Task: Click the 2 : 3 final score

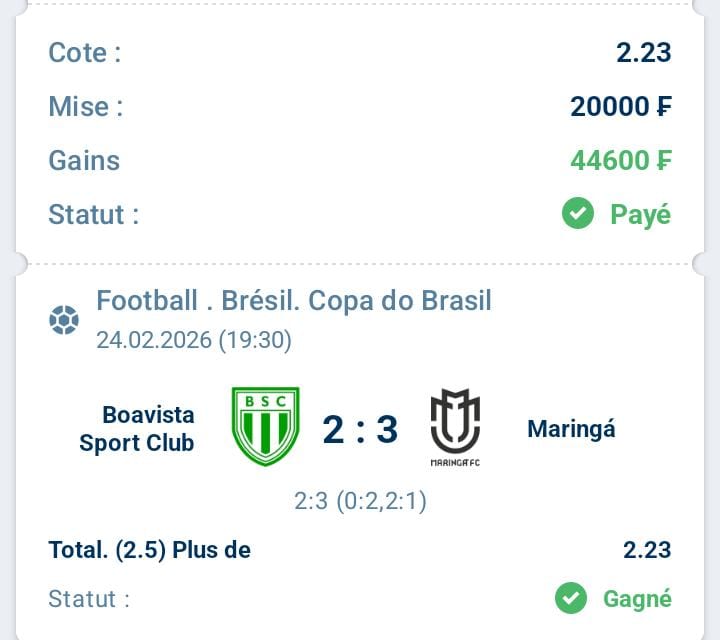Action: coord(360,429)
